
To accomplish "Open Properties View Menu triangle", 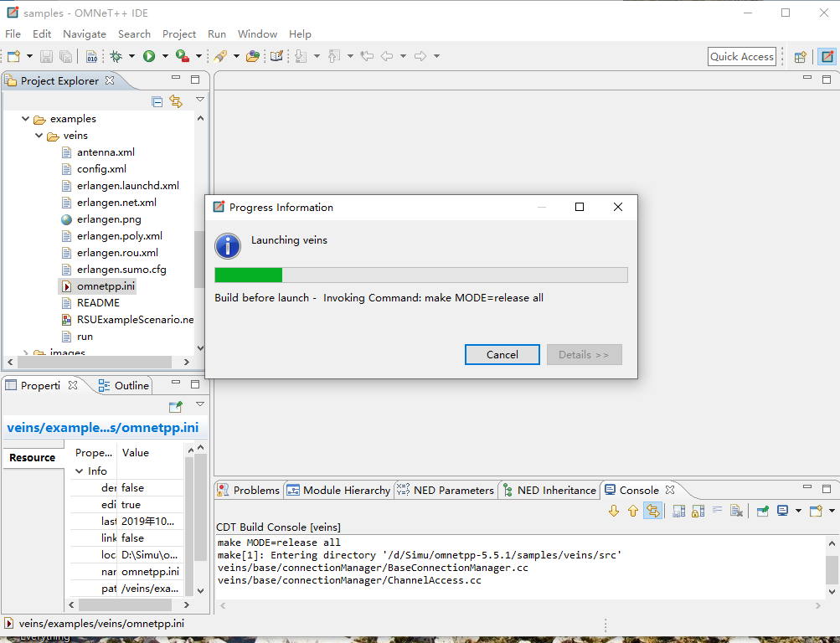I will click(200, 404).
